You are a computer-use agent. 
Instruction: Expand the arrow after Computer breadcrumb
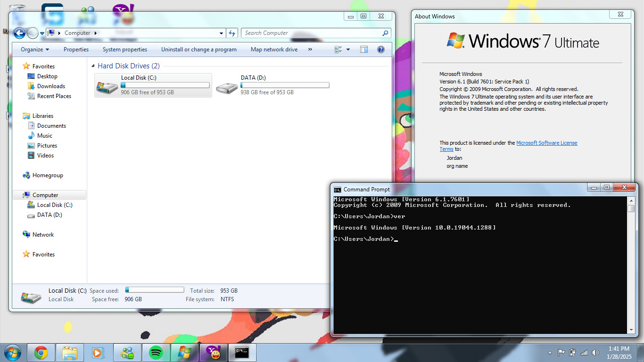click(x=96, y=33)
